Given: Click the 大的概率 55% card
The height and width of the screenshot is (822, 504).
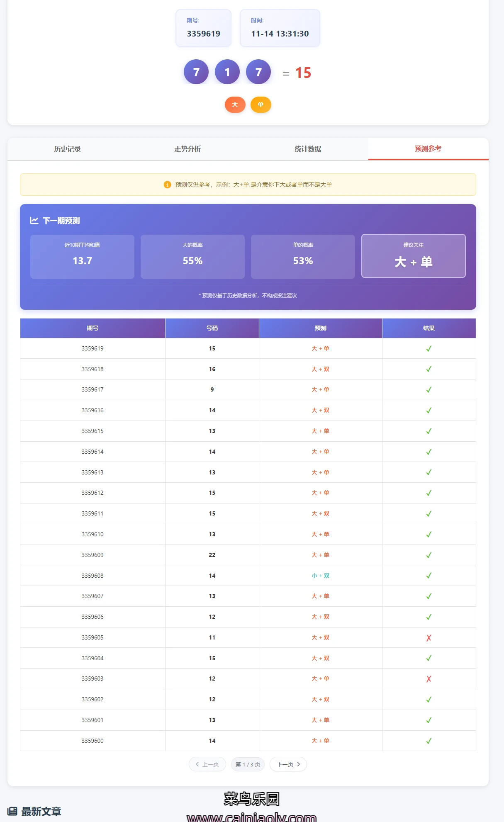Looking at the screenshot, I should point(192,256).
